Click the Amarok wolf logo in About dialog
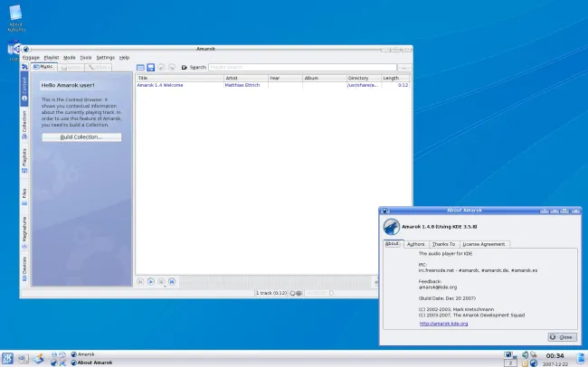 [391, 227]
